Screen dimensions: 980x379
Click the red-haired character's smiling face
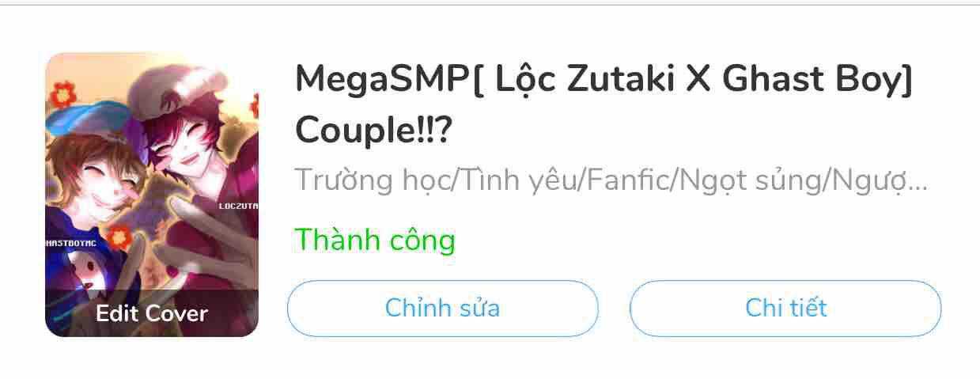click(184, 149)
